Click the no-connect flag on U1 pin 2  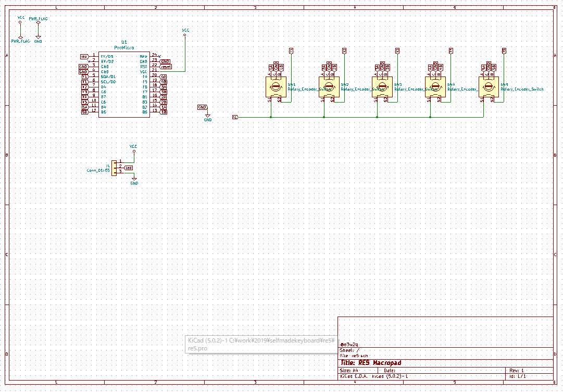(89, 61)
